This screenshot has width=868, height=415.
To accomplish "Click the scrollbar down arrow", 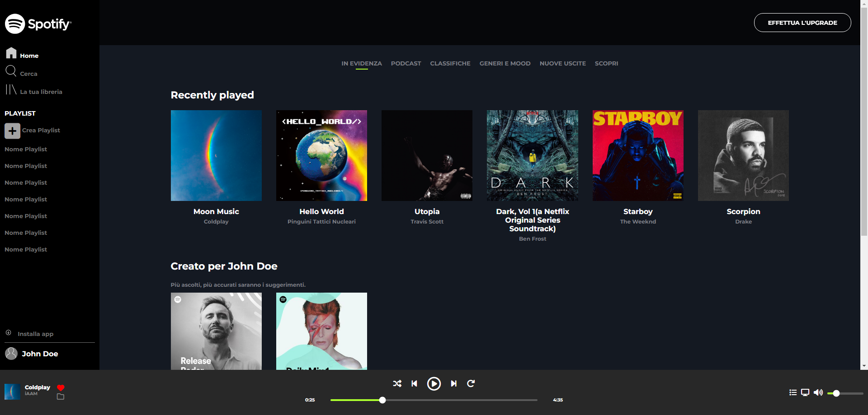I will coord(864,366).
